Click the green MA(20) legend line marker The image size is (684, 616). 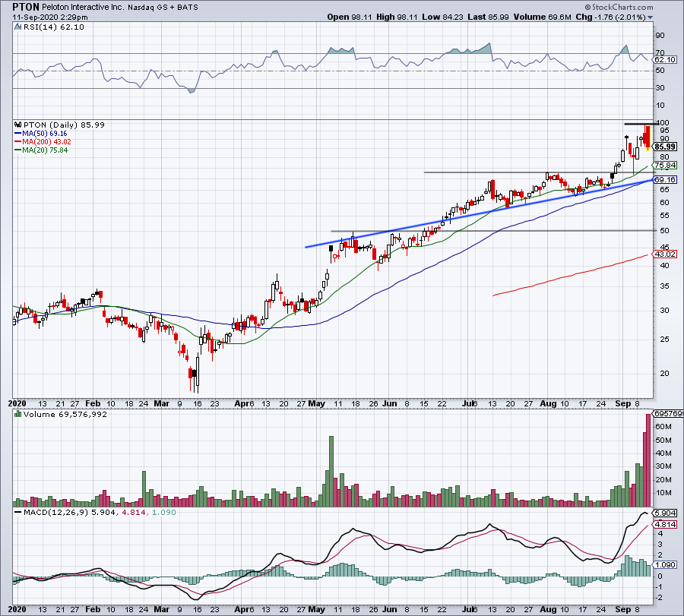[x=18, y=150]
